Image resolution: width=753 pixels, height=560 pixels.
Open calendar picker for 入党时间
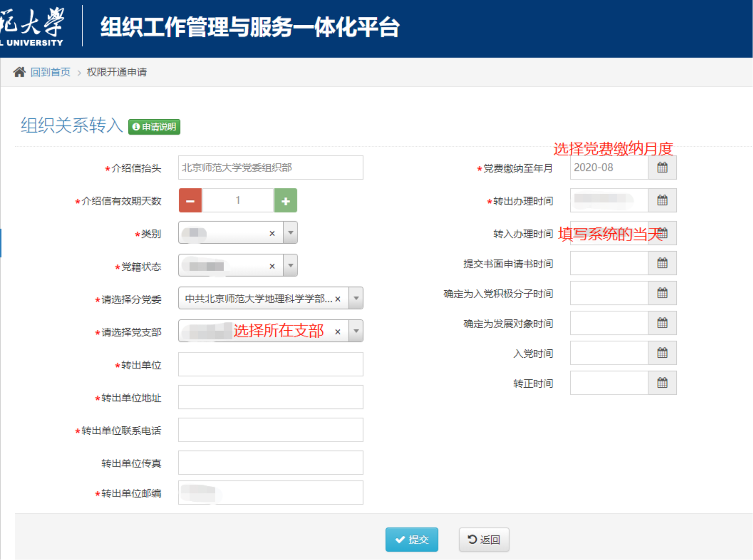click(x=662, y=353)
